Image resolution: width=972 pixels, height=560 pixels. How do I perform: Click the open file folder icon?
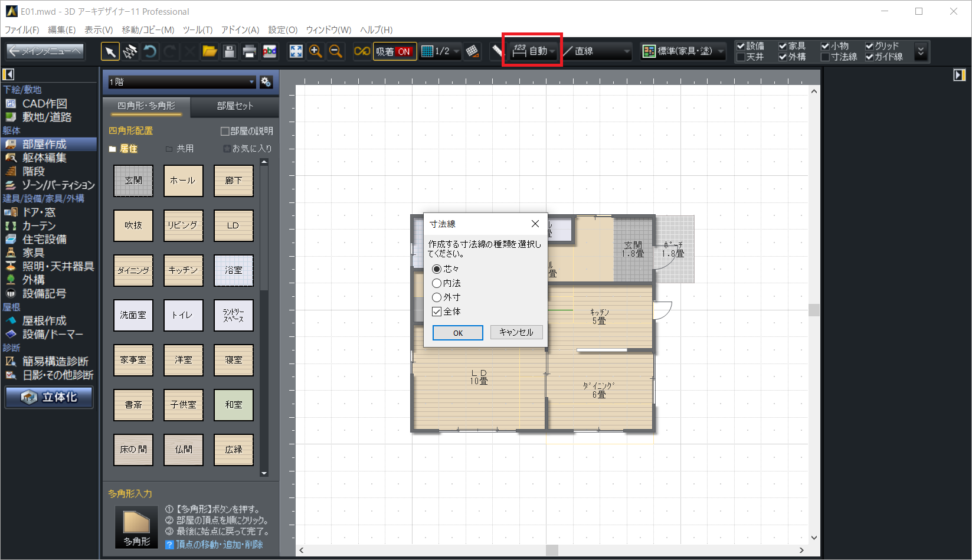tap(210, 52)
